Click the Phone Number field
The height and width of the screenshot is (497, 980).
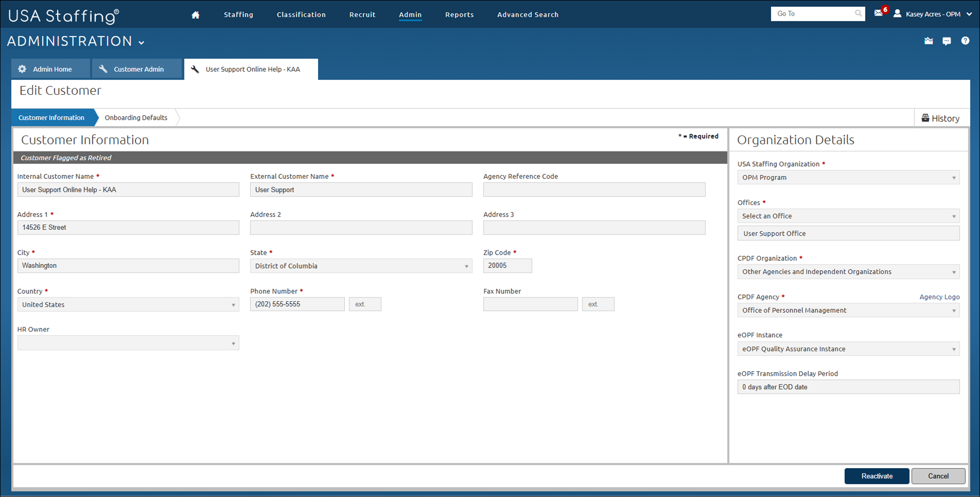click(298, 304)
